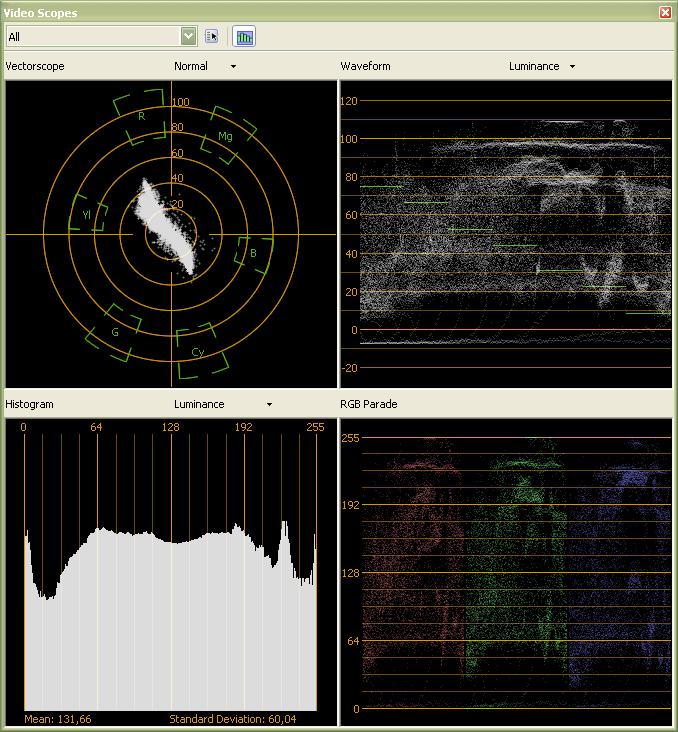The image size is (678, 732).
Task: Click the Video Scopes title bar
Action: [300, 12]
